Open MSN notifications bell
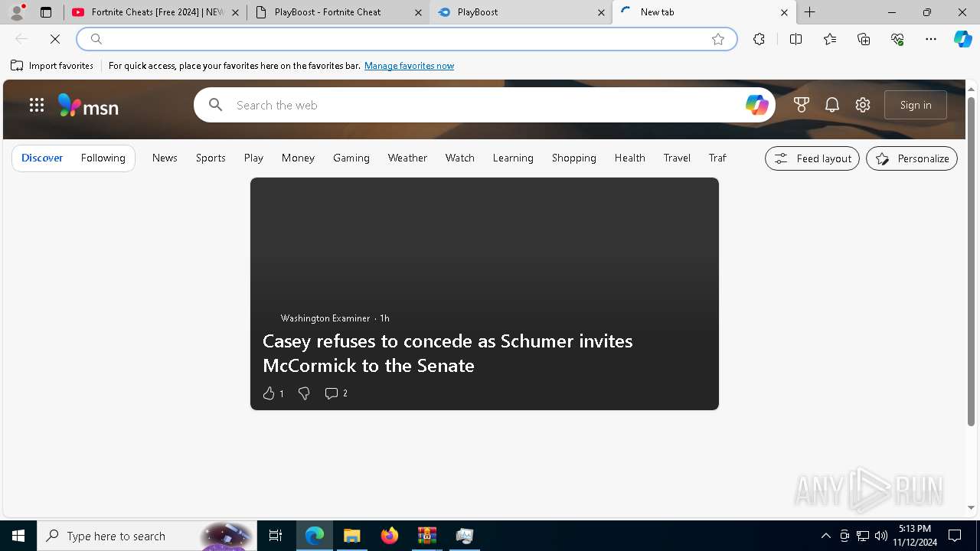 tap(832, 105)
